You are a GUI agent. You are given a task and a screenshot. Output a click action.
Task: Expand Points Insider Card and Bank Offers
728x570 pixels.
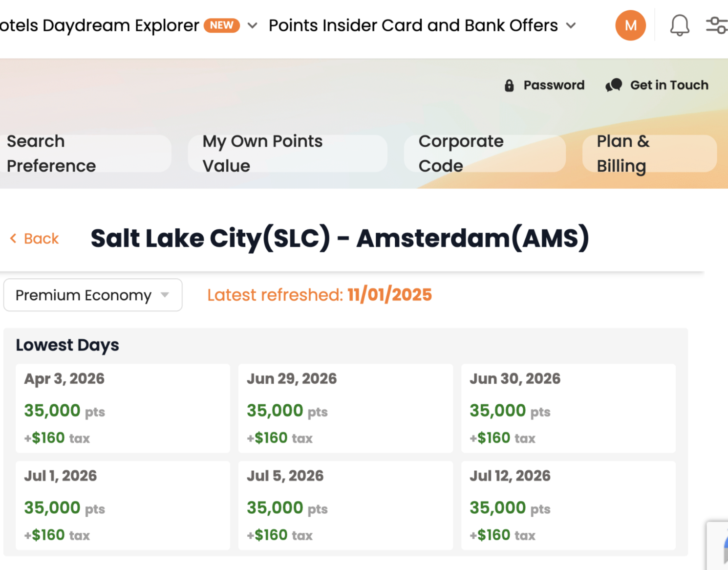click(571, 25)
